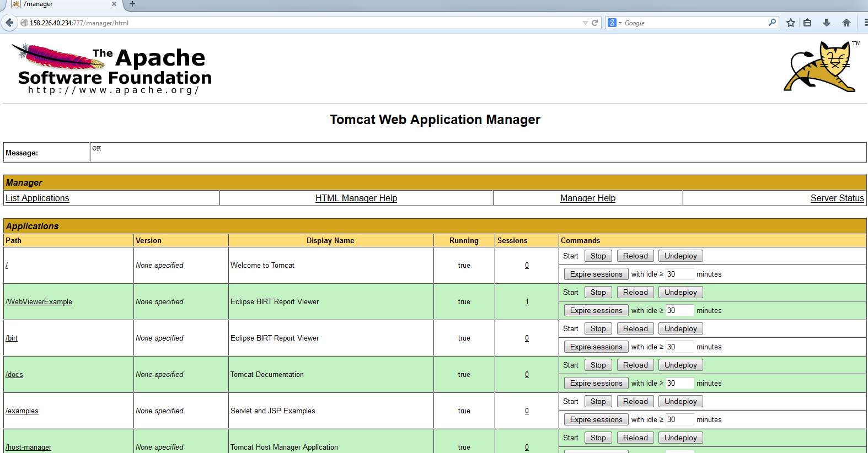The height and width of the screenshot is (453, 868).
Task: Open the /WebViewerExample path link
Action: [39, 301]
